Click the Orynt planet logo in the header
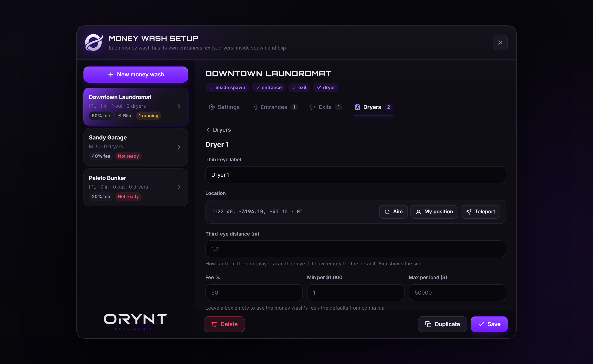The height and width of the screenshot is (364, 593). (94, 43)
